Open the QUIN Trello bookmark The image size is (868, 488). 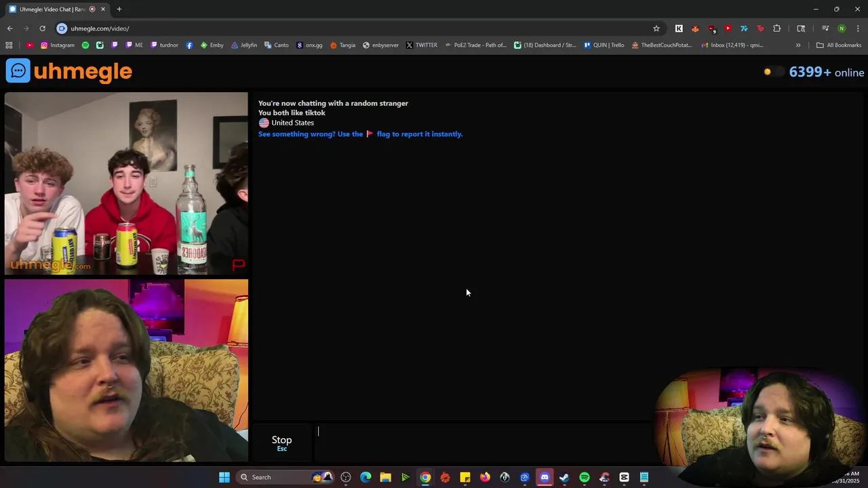(604, 45)
